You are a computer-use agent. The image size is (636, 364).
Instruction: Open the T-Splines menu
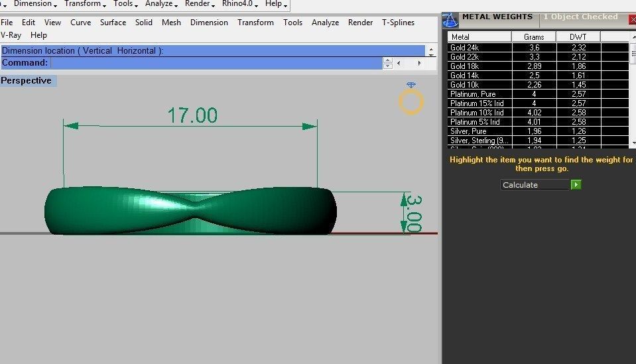click(x=399, y=23)
